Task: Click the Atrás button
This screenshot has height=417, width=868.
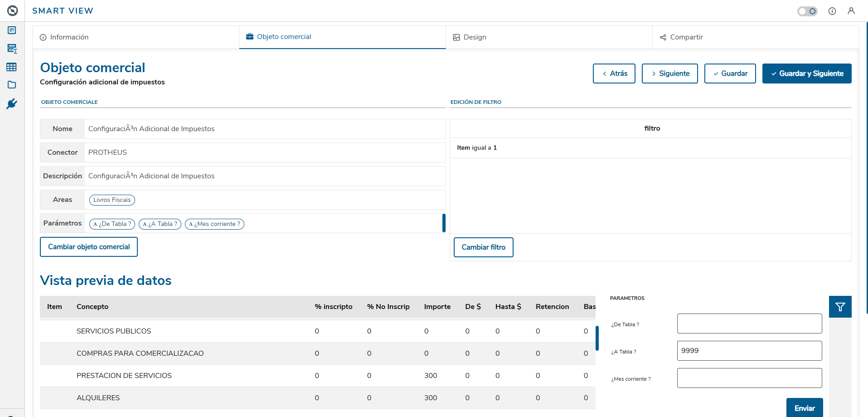Action: (x=614, y=74)
